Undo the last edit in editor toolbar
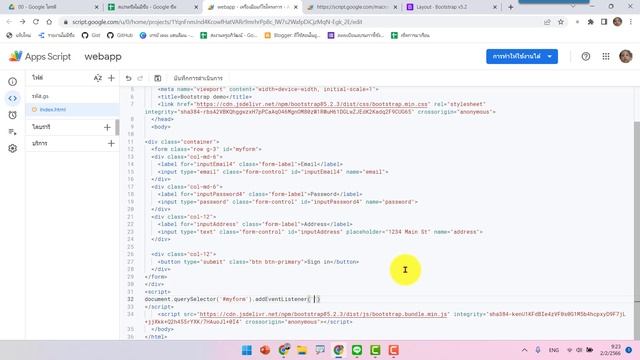The image size is (640, 360). (129, 78)
